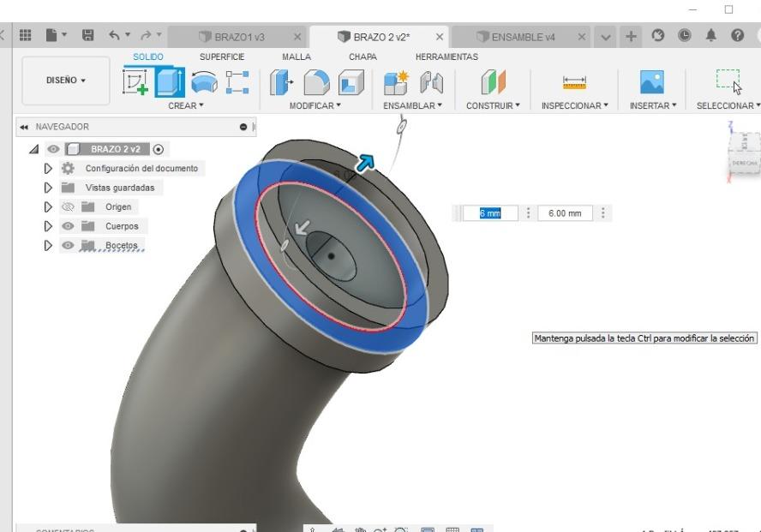Image resolution: width=761 pixels, height=532 pixels.
Task: Click the 6.00 mm value field
Action: click(x=565, y=213)
